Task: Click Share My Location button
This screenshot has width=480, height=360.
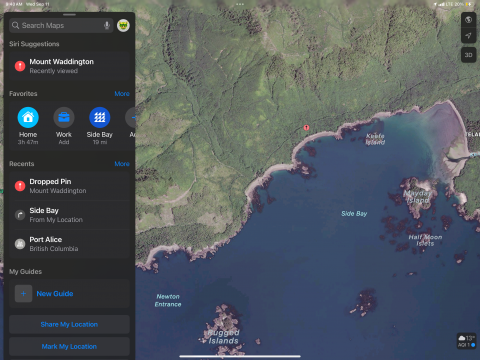Action: tap(69, 324)
